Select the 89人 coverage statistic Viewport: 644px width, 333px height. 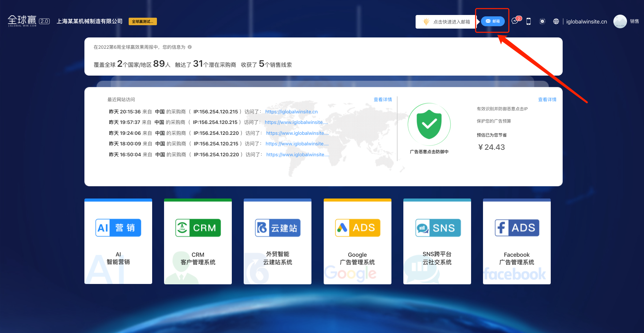pos(162,64)
